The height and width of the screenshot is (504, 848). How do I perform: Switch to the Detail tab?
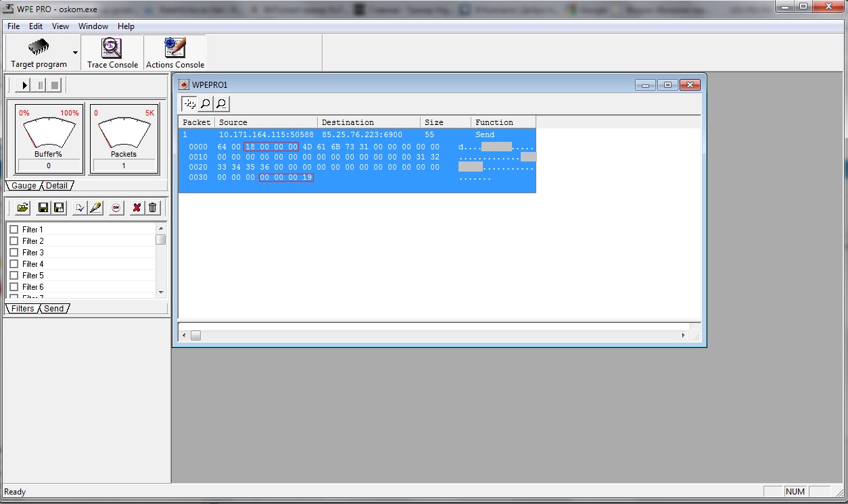pyautogui.click(x=57, y=186)
